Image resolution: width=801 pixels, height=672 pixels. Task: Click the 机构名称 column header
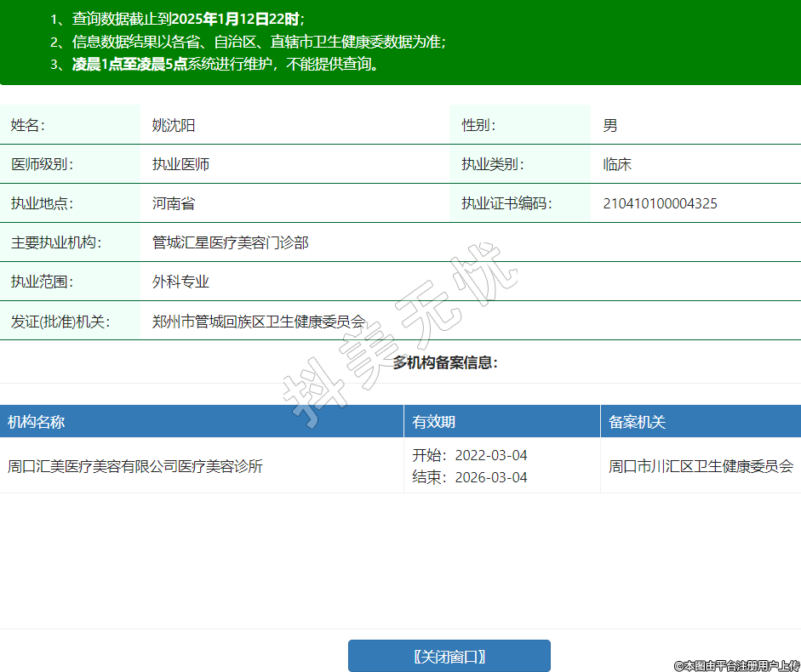(37, 422)
